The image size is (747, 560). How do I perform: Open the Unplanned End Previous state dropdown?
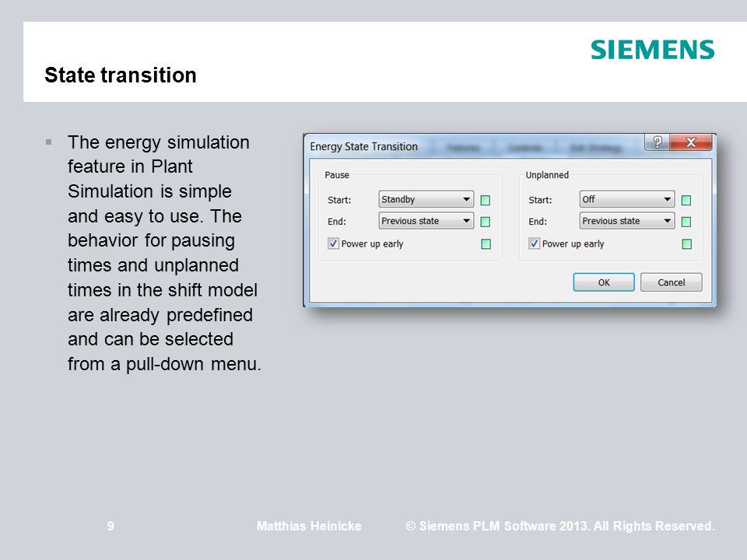click(x=627, y=220)
